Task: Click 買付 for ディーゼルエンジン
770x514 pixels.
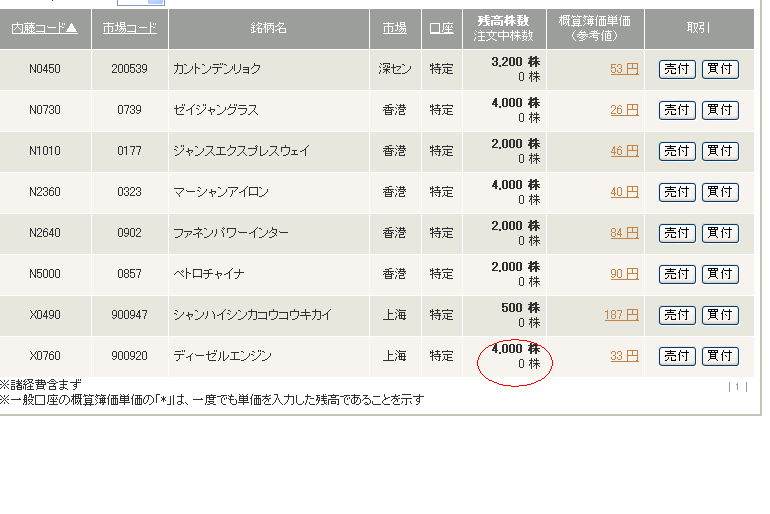Action: (720, 356)
